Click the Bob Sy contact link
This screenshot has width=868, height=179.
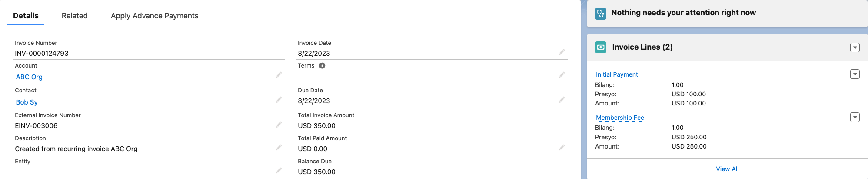point(27,102)
